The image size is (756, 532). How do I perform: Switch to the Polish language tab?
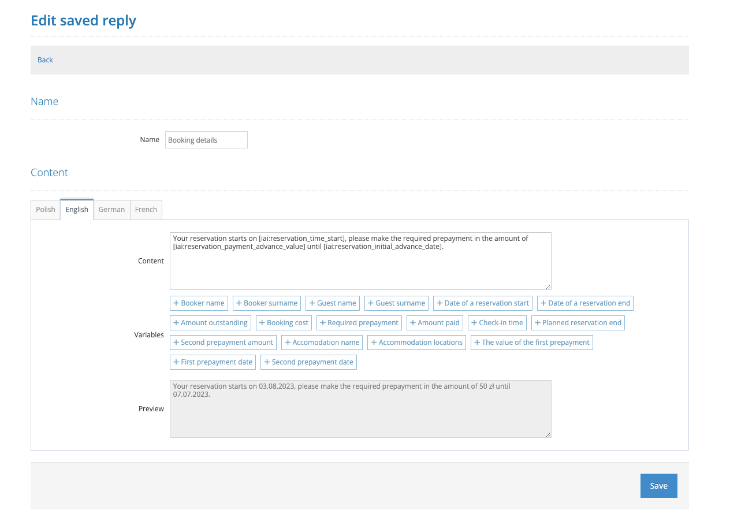pos(46,210)
